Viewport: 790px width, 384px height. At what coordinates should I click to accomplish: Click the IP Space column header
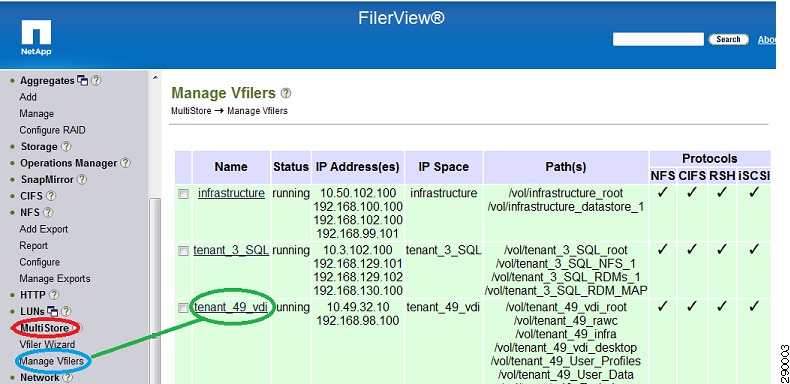(444, 167)
